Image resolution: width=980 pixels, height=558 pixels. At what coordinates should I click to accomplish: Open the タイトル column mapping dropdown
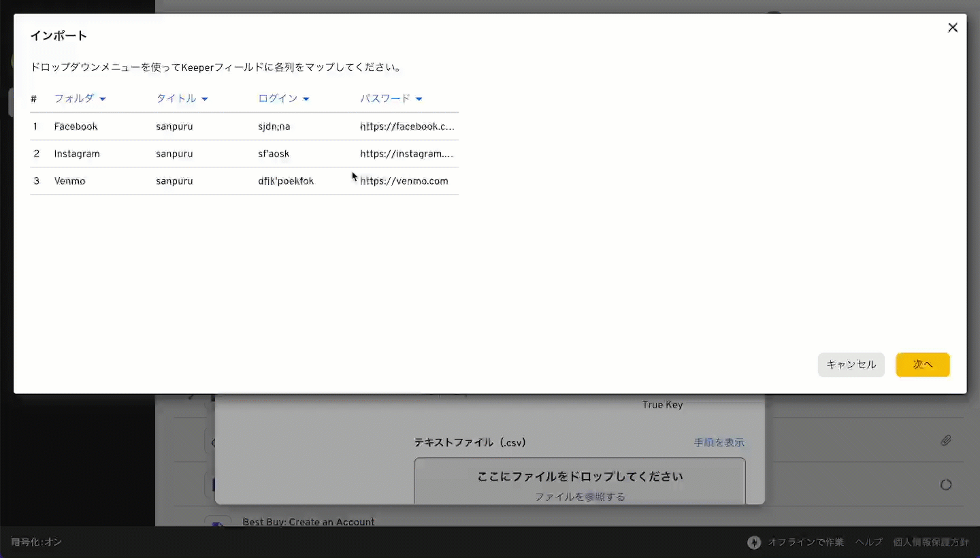tap(182, 99)
